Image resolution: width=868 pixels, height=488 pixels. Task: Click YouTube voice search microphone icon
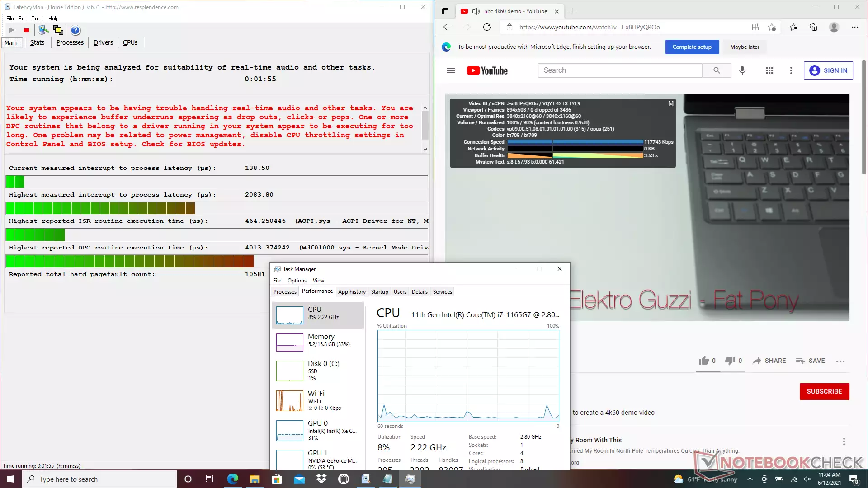click(x=742, y=70)
